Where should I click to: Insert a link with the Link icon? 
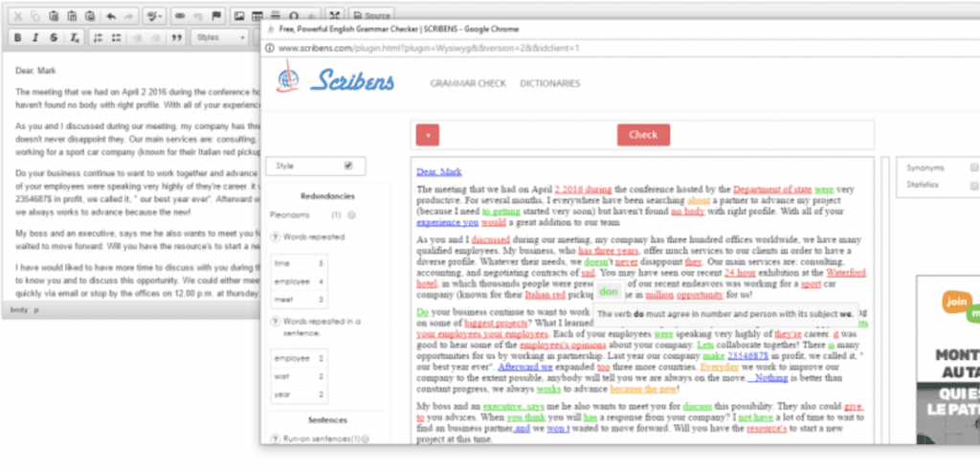pos(182,15)
